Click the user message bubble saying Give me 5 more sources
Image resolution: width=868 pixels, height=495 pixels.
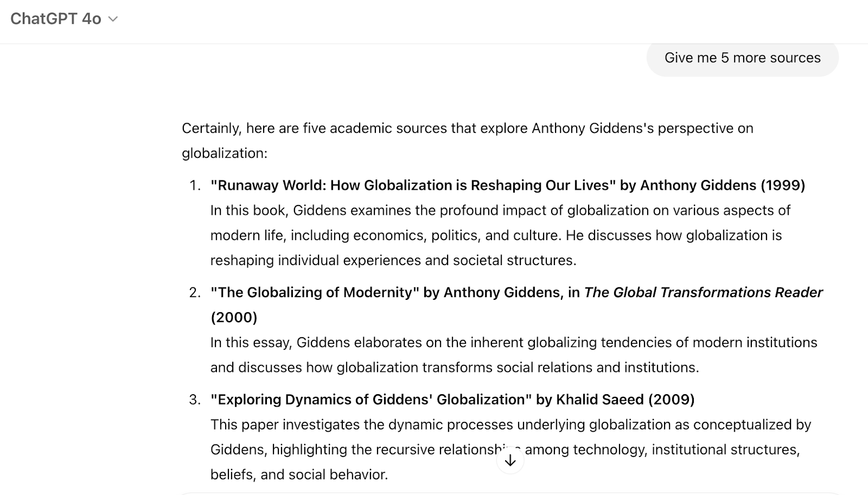tap(742, 58)
